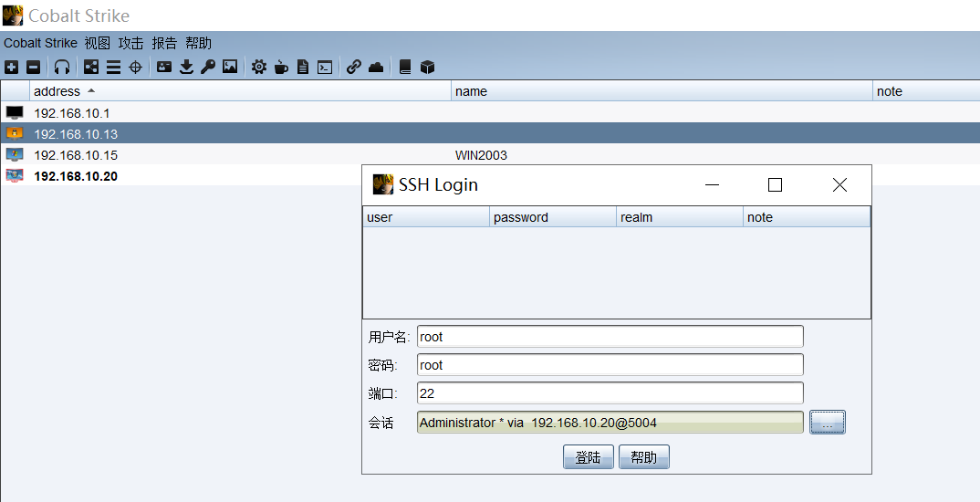980x502 pixels.
Task: Open keystrokes via the key icon
Action: tap(208, 67)
